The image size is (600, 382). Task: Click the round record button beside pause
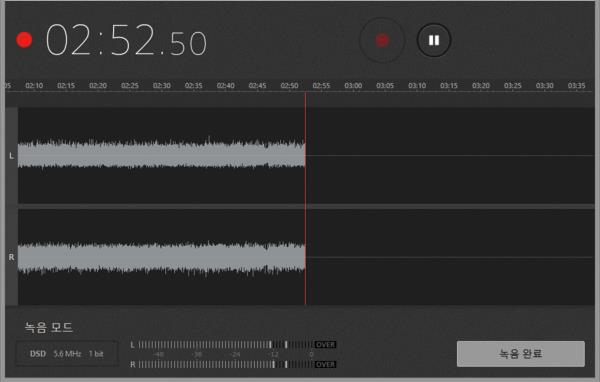pyautogui.click(x=382, y=40)
